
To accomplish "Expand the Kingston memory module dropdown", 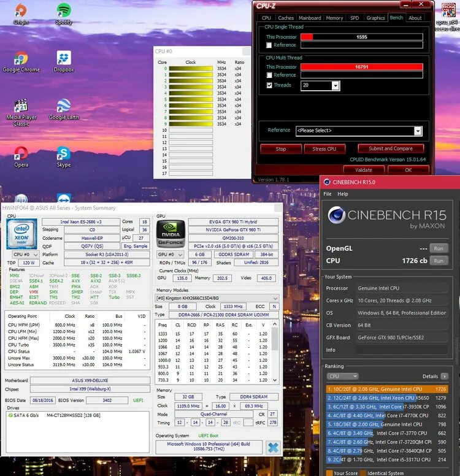I will click(x=217, y=298).
